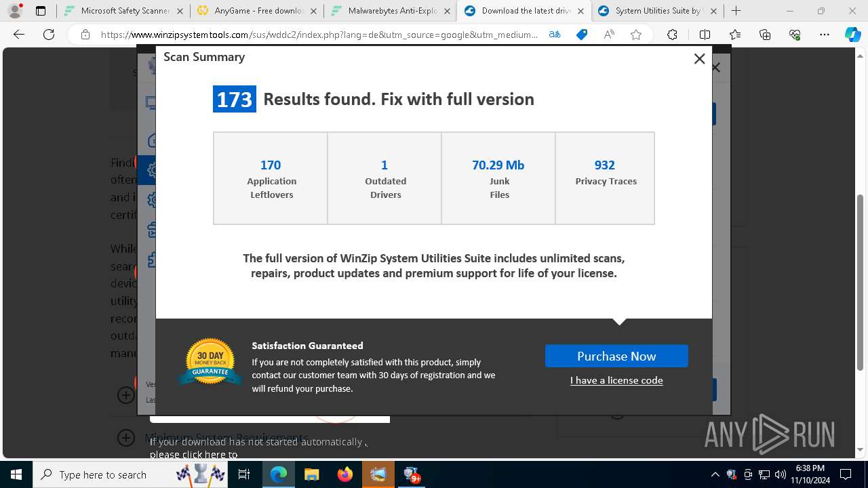868x488 pixels.
Task: Launch Firefox from the taskbar
Action: click(x=344, y=474)
